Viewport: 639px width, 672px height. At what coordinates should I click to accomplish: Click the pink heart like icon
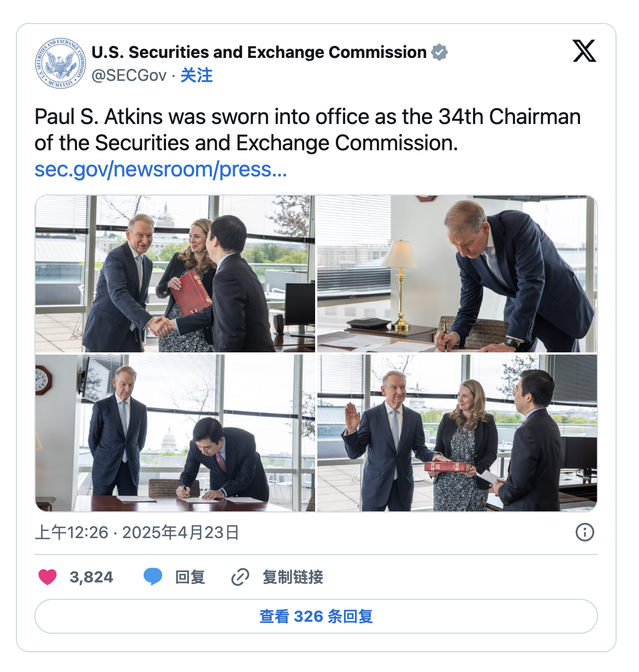click(48, 577)
